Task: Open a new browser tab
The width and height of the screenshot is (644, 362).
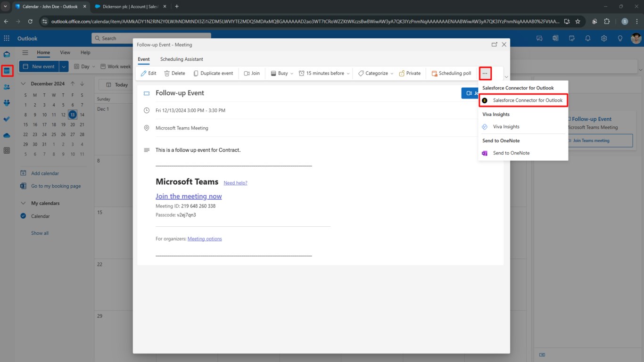Action: click(177, 7)
